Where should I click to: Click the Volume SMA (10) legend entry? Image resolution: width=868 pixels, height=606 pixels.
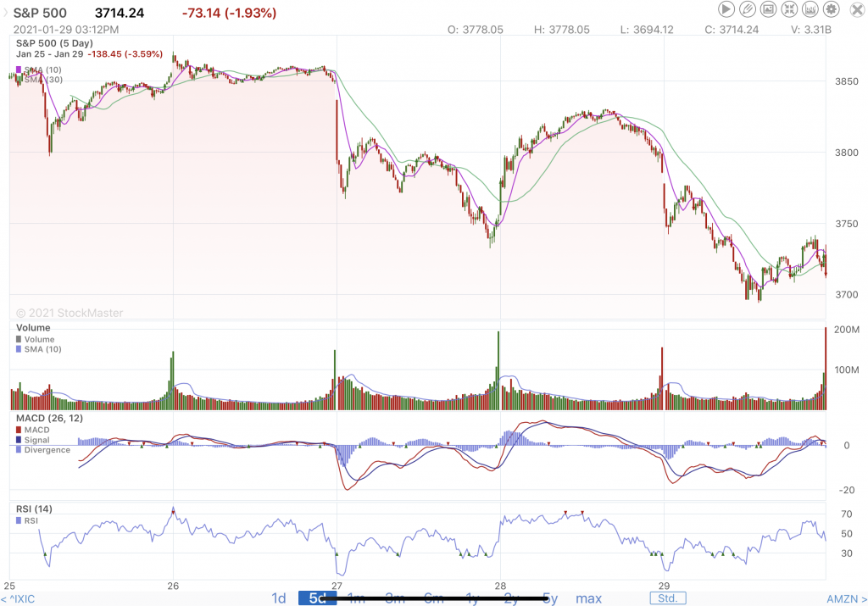pyautogui.click(x=42, y=349)
